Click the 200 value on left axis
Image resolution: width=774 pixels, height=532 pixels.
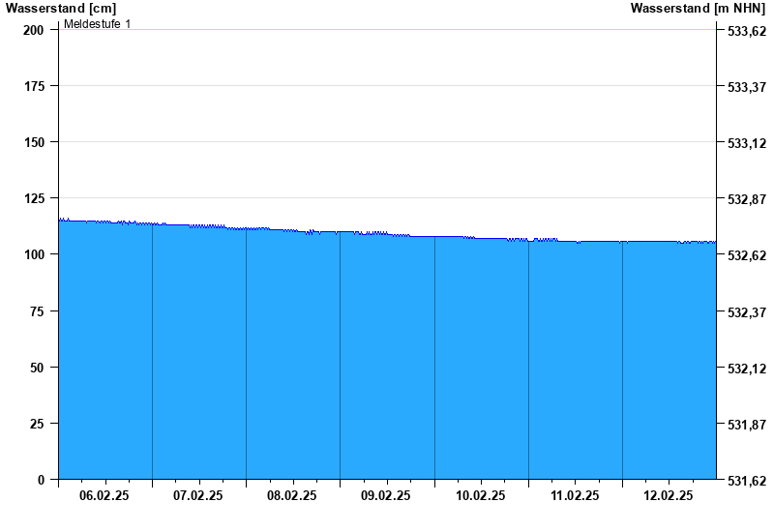[x=34, y=30]
